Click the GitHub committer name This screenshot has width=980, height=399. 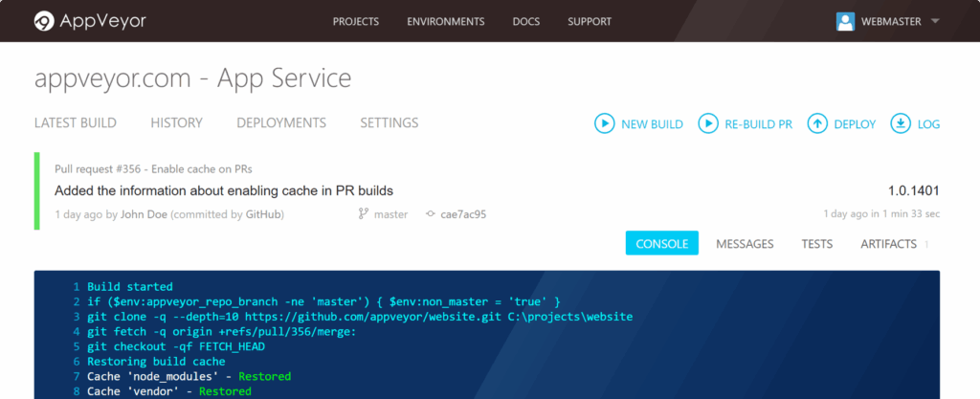263,214
